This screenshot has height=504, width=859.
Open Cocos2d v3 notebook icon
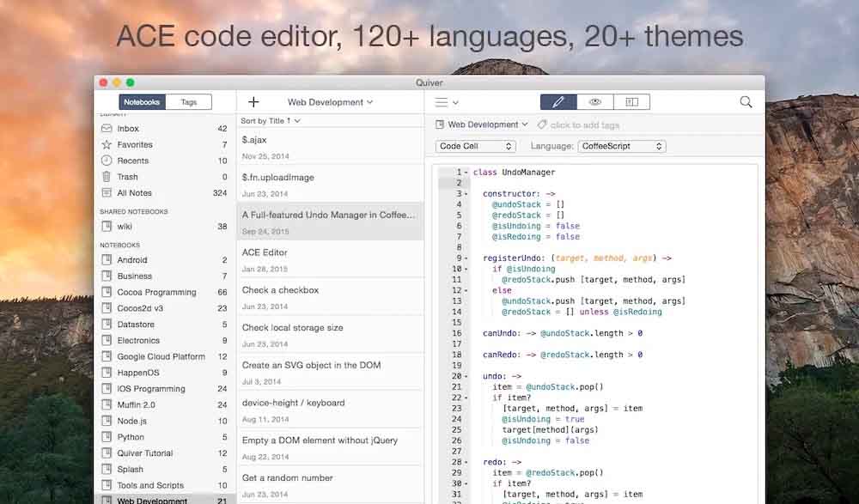click(107, 308)
